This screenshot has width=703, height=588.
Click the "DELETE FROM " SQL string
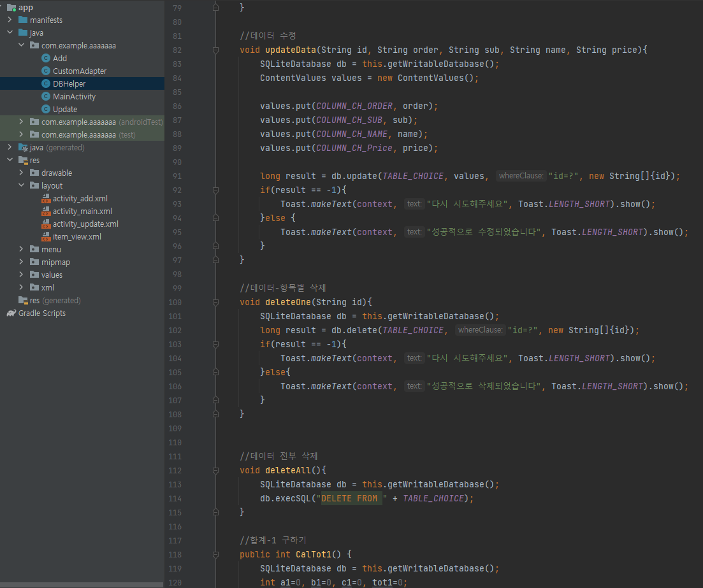(x=352, y=498)
